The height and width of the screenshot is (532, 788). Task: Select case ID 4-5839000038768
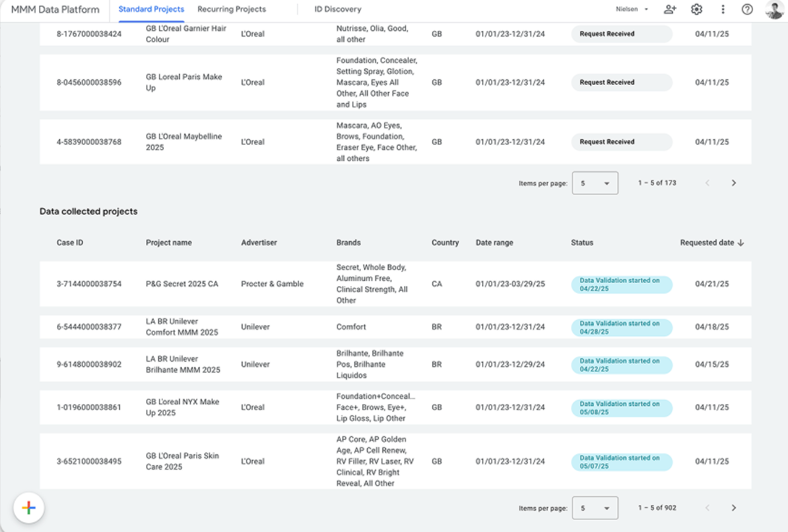pyautogui.click(x=89, y=141)
